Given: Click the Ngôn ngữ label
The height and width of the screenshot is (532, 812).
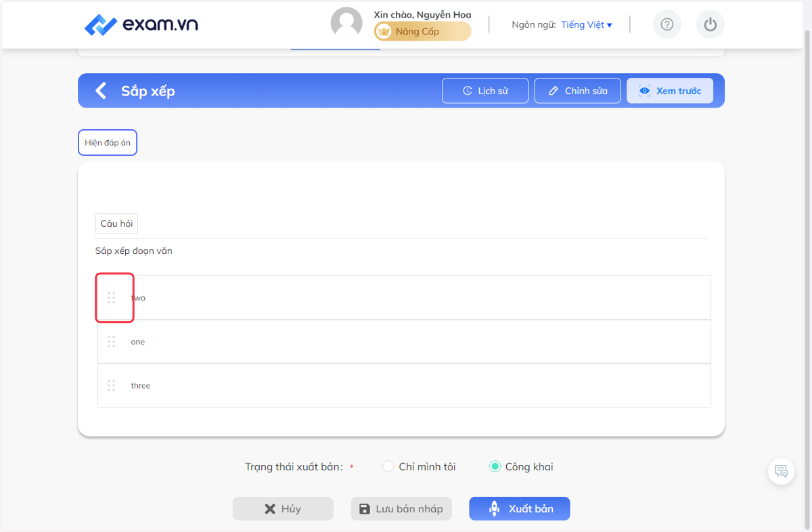Looking at the screenshot, I should [x=534, y=25].
